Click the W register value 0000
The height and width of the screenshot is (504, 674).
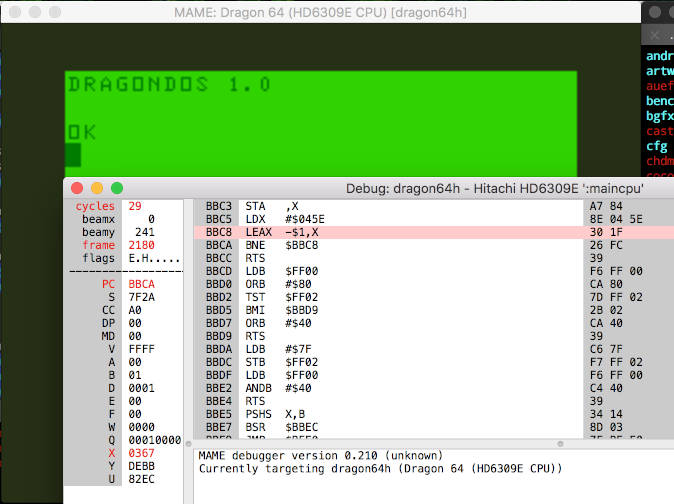(141, 427)
